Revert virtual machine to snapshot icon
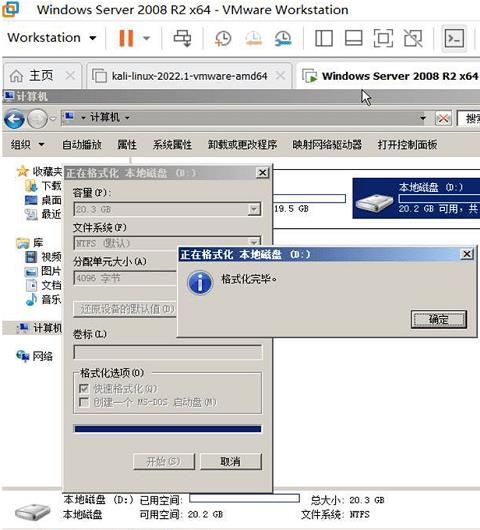 254,38
